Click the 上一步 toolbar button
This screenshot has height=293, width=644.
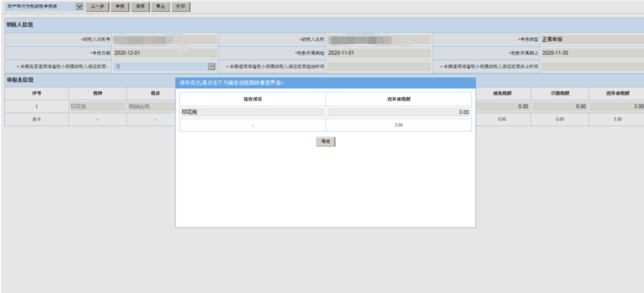97,7
